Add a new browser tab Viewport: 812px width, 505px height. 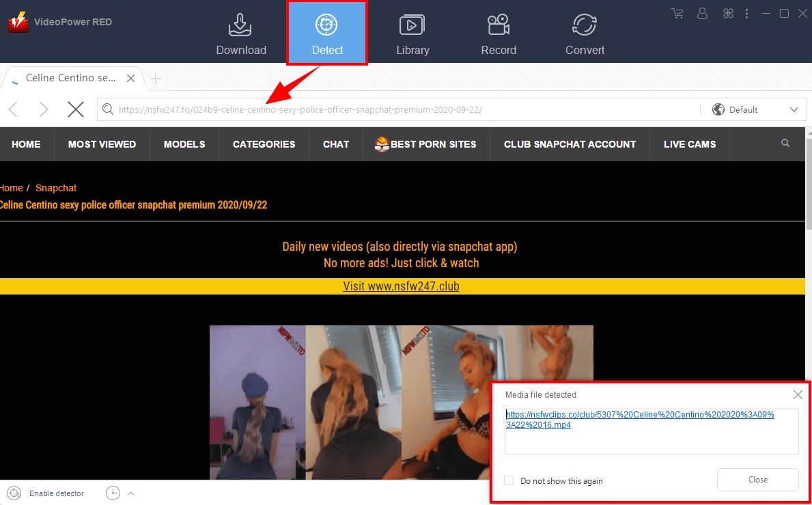(x=155, y=79)
